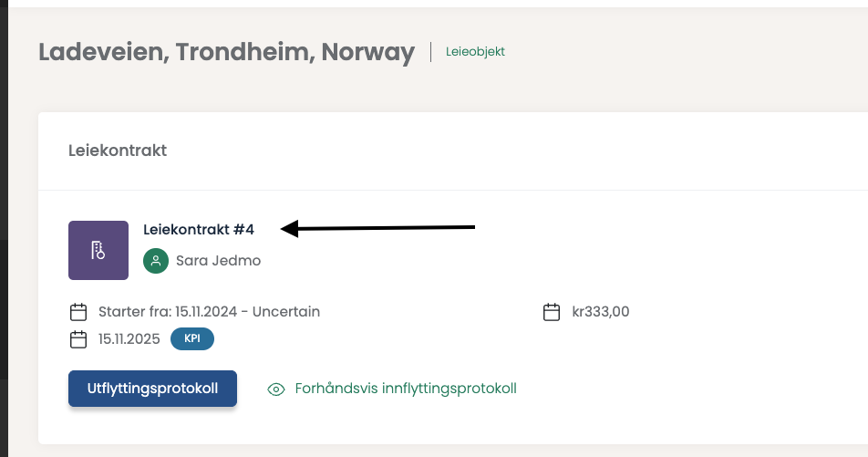Click the 15.11.2025 date text
This screenshot has width=868, height=457.
click(x=129, y=339)
